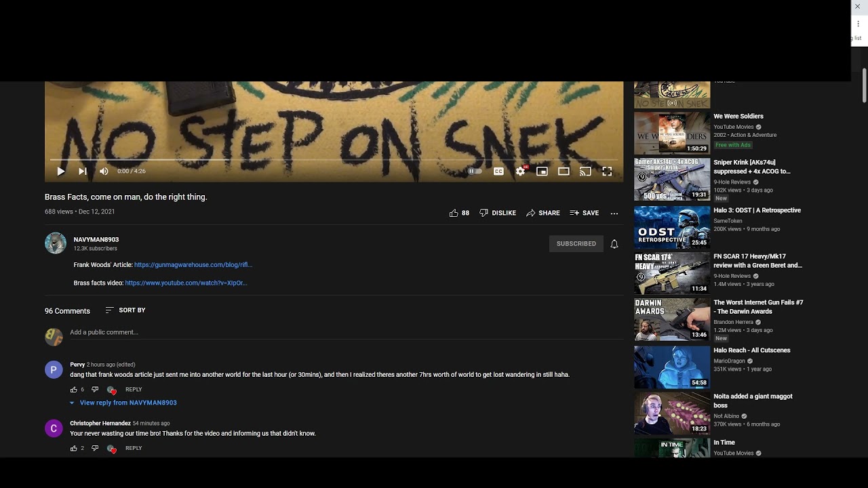Open the NAVYMAN8903 channel avatar
The width and height of the screenshot is (868, 488).
[56, 243]
